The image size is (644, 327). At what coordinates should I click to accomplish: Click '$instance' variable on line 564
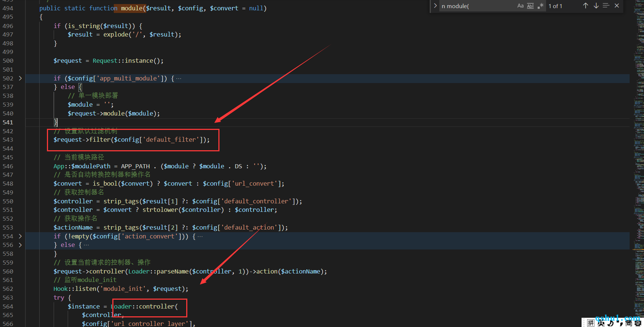[x=84, y=306]
